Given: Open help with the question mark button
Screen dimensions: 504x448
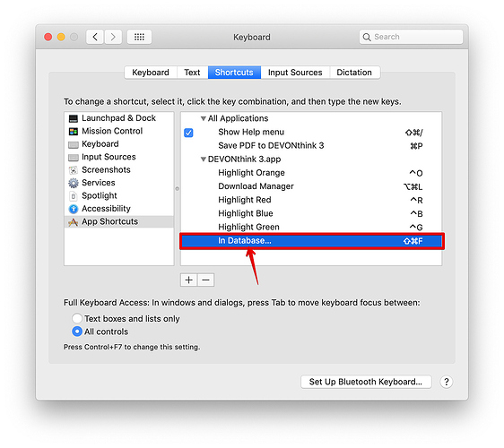Looking at the screenshot, I should click(x=446, y=382).
